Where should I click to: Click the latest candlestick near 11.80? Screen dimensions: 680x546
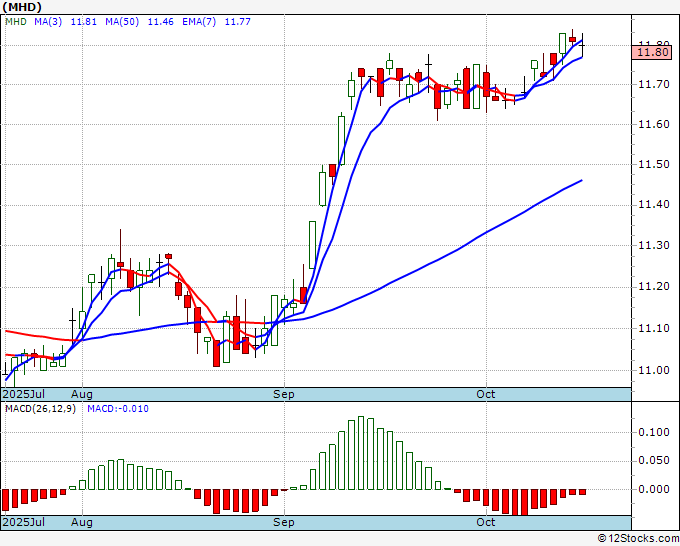tap(582, 45)
